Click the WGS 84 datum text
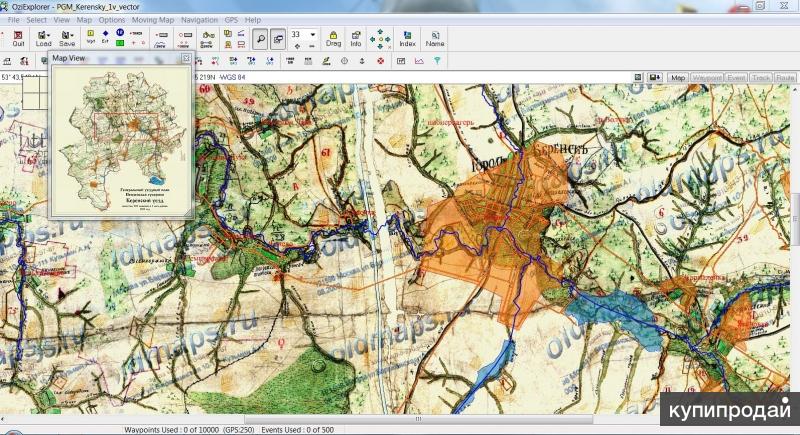The width and height of the screenshot is (800, 435). click(233, 78)
